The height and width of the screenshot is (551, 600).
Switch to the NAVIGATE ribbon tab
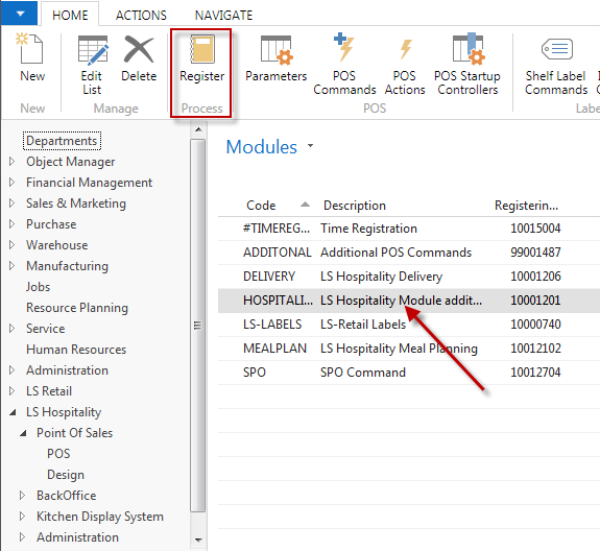coord(224,15)
